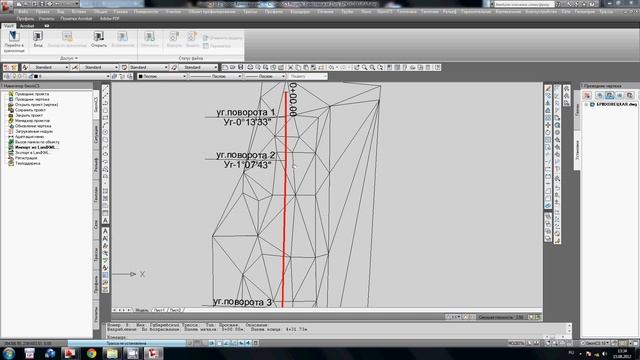Click 'Техподдержка' in navigator
Viewport: 640px width, 360px height.
pos(27,163)
